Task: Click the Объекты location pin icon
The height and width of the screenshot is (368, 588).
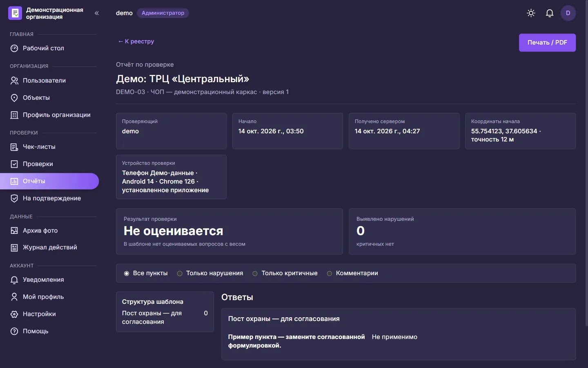Action: click(14, 98)
